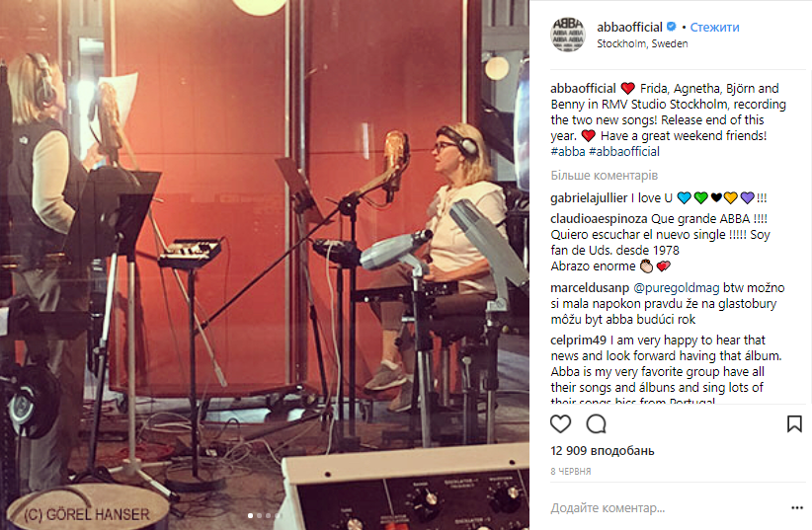812x530 pixels.
Task: Select the first carousel dot indicator
Action: click(251, 515)
